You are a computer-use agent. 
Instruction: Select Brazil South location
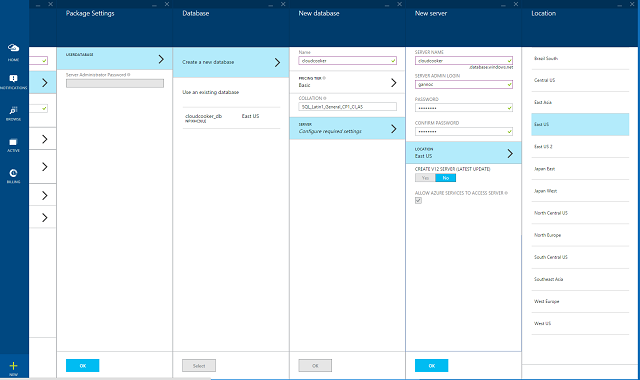point(580,59)
